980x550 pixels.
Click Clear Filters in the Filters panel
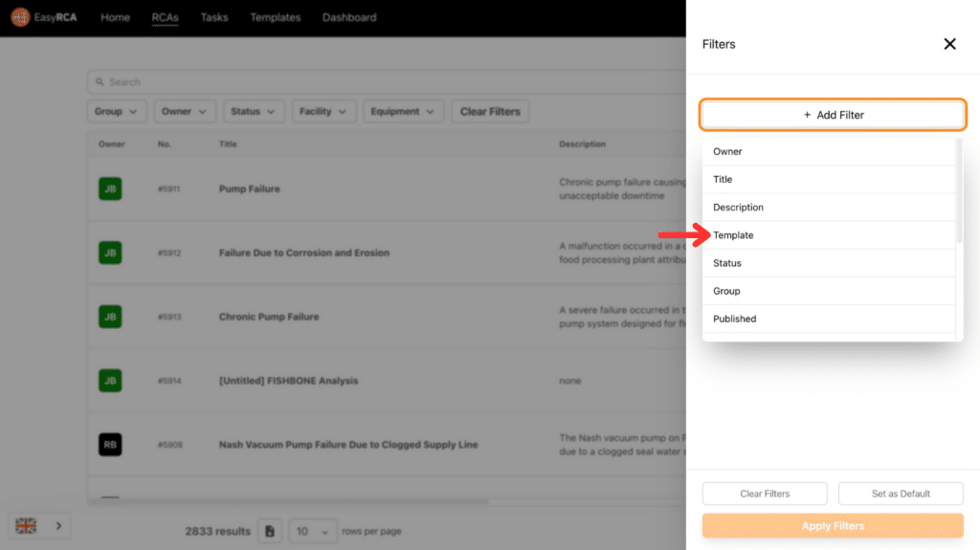[x=765, y=494]
